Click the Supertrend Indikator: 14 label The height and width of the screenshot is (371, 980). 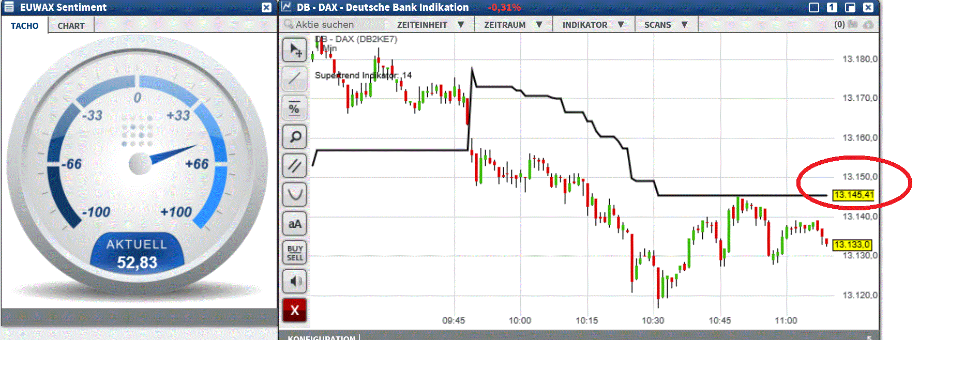click(x=363, y=75)
